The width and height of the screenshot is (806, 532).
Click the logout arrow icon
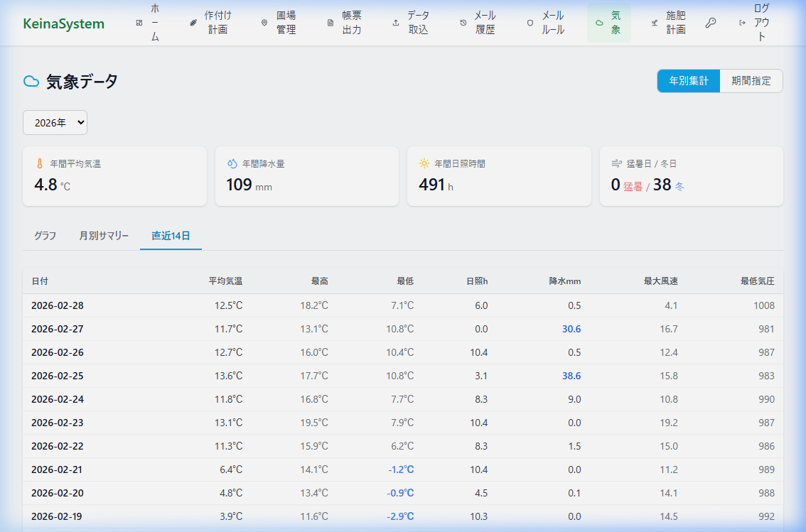743,23
